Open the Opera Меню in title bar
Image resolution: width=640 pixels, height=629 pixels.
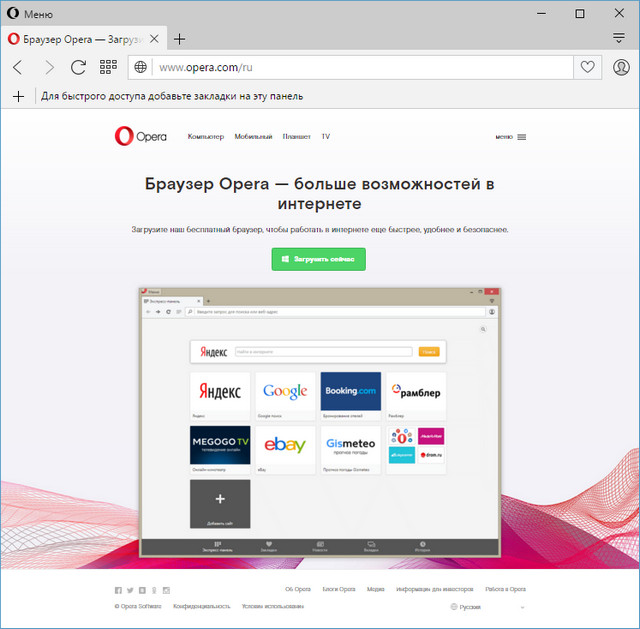30,14
